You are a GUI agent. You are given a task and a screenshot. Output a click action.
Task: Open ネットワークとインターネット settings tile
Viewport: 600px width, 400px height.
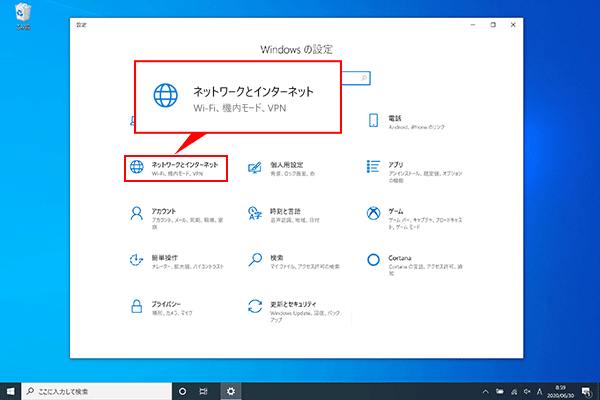[x=175, y=167]
